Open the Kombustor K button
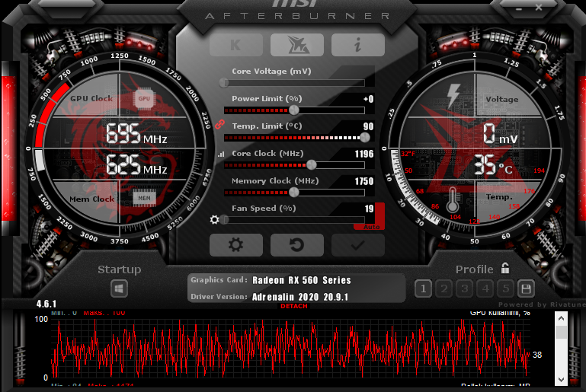The image size is (586, 392). pyautogui.click(x=236, y=45)
